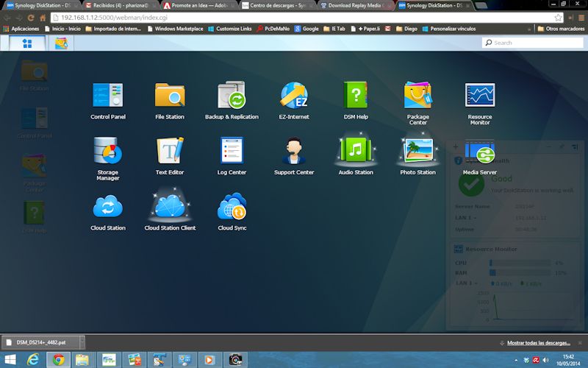
Task: Open the Control Panel app icon
Action: pyautogui.click(x=107, y=96)
